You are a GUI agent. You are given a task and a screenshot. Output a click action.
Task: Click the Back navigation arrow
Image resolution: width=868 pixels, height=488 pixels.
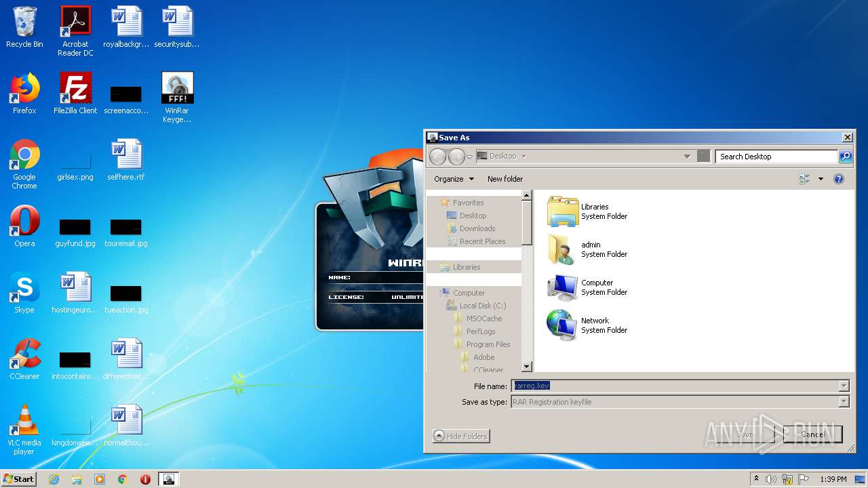(x=438, y=157)
